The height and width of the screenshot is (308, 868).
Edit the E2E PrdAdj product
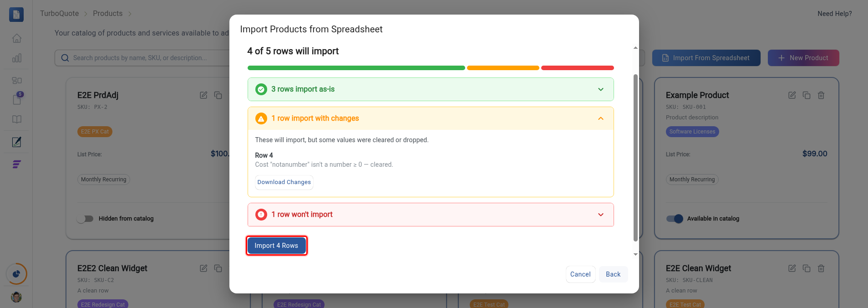[203, 95]
